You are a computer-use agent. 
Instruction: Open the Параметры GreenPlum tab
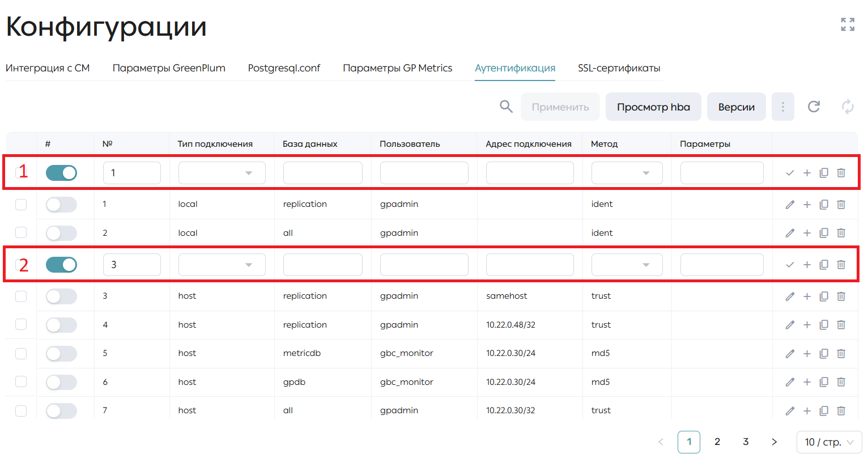(x=169, y=68)
